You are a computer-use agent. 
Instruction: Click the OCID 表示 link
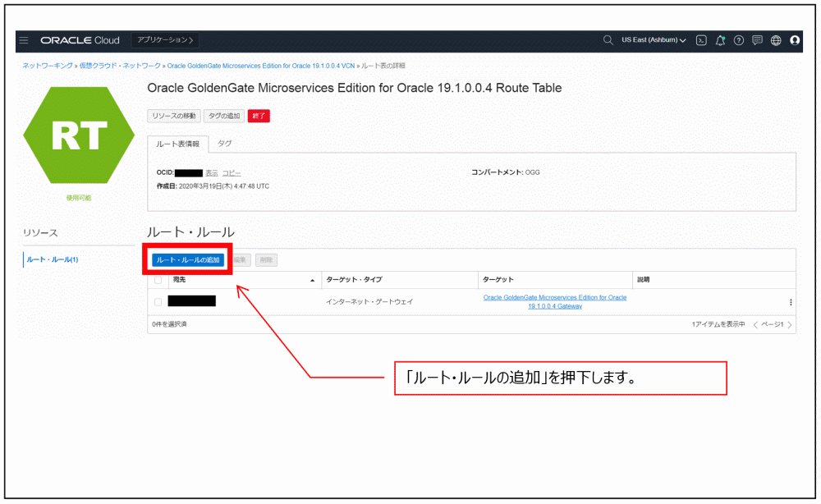(x=212, y=173)
